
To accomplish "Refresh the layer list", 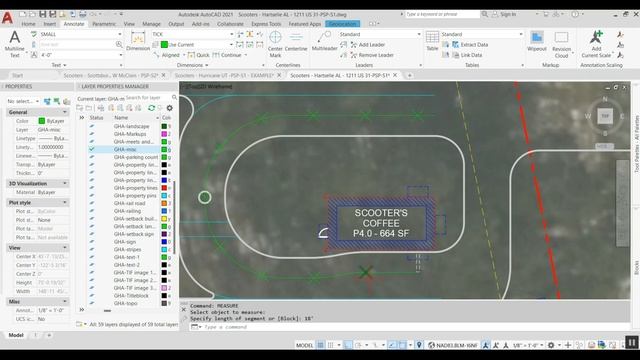I will [x=151, y=108].
